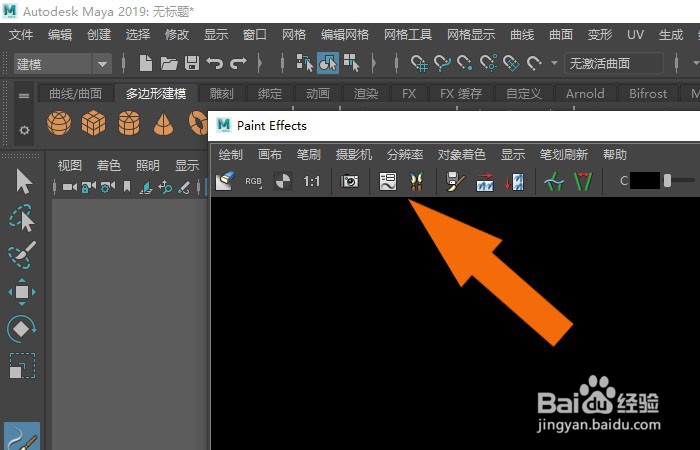700x450 pixels.
Task: Switch to the Arnold shelf tab
Action: [585, 93]
